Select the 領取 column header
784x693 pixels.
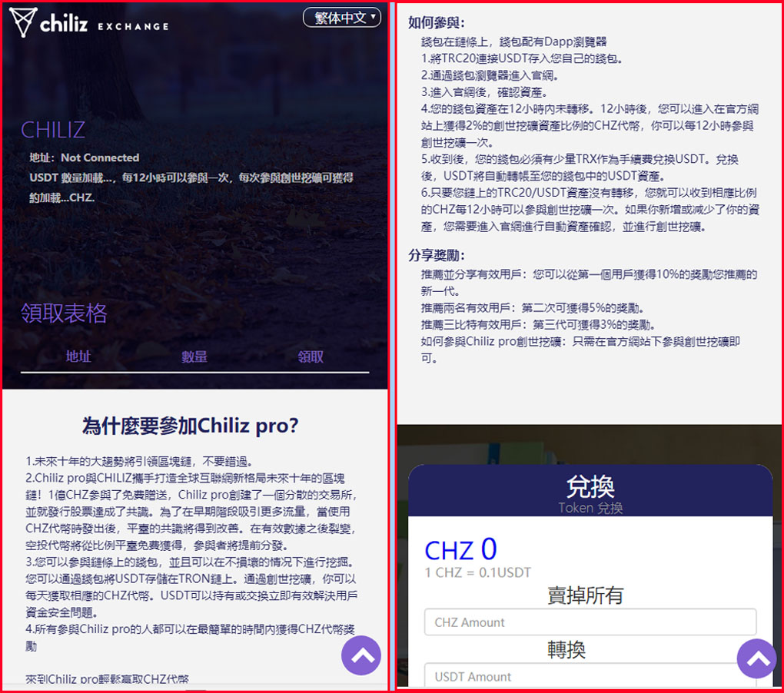[x=311, y=356]
